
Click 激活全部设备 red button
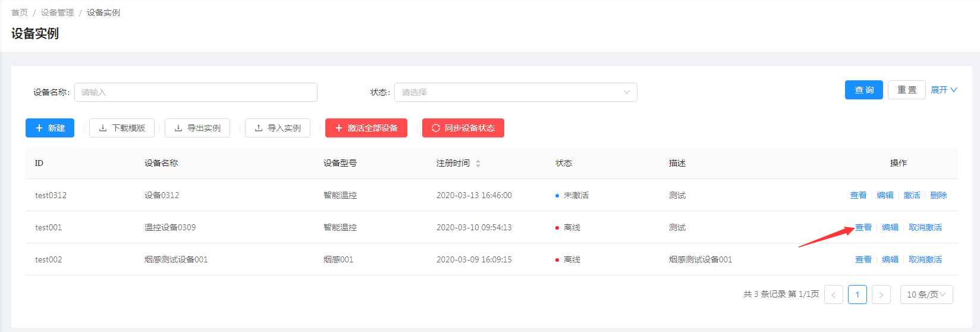pos(366,128)
